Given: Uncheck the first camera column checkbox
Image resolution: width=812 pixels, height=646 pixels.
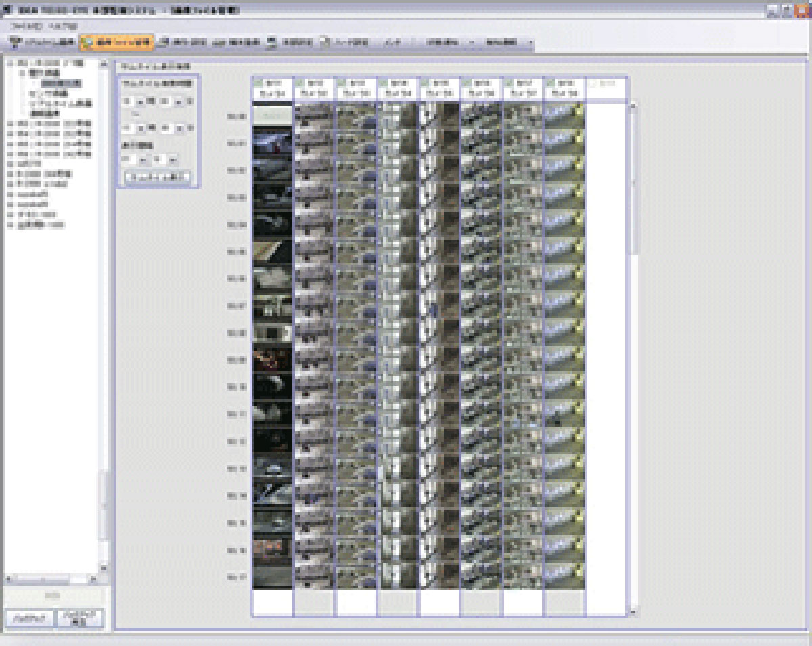Looking at the screenshot, I should [x=258, y=83].
